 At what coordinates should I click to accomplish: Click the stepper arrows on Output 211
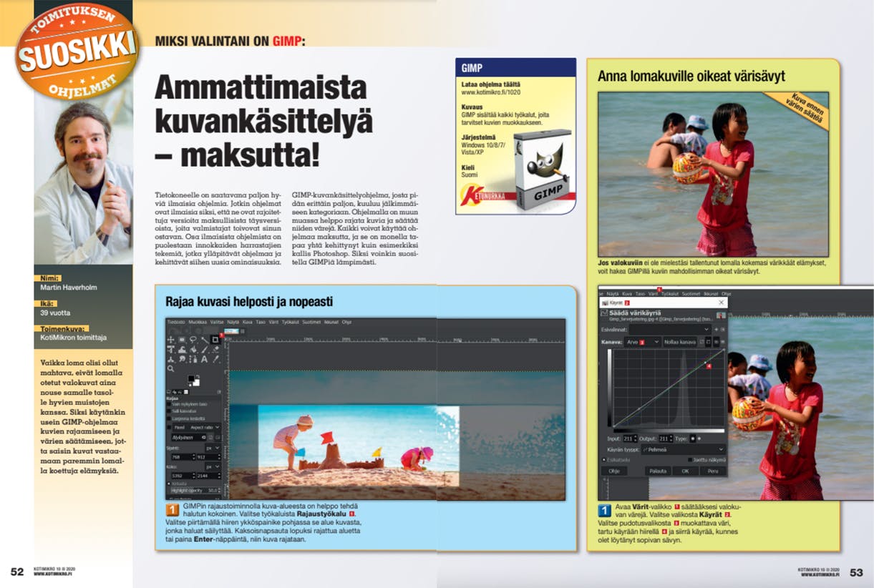click(671, 439)
